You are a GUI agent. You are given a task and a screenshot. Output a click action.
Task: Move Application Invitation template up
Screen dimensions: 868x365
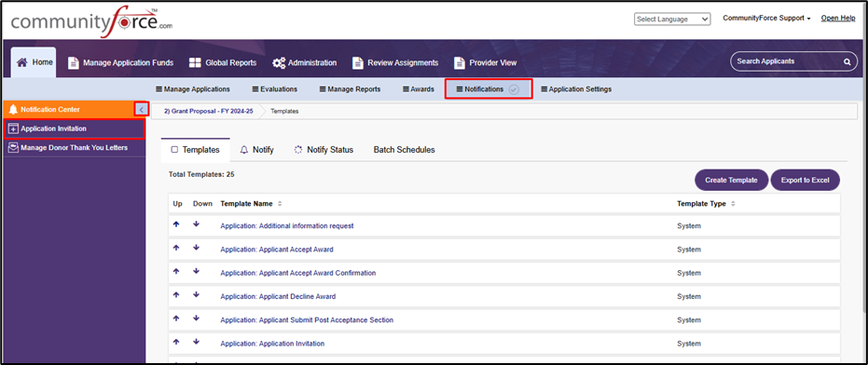176,342
